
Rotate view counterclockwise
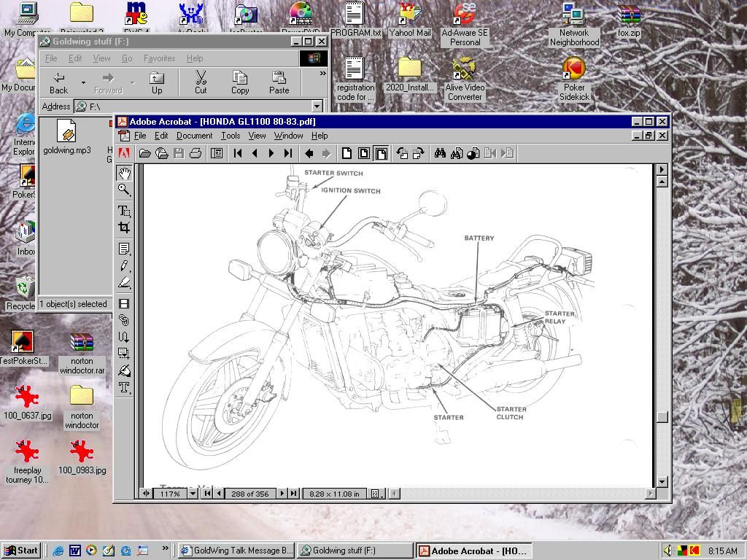pyautogui.click(x=402, y=153)
